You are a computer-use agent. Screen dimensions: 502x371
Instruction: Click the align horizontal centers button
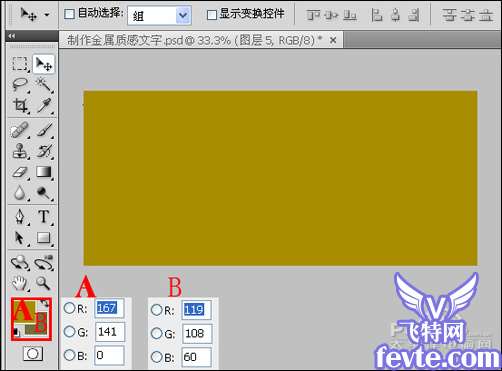pyautogui.click(x=395, y=15)
